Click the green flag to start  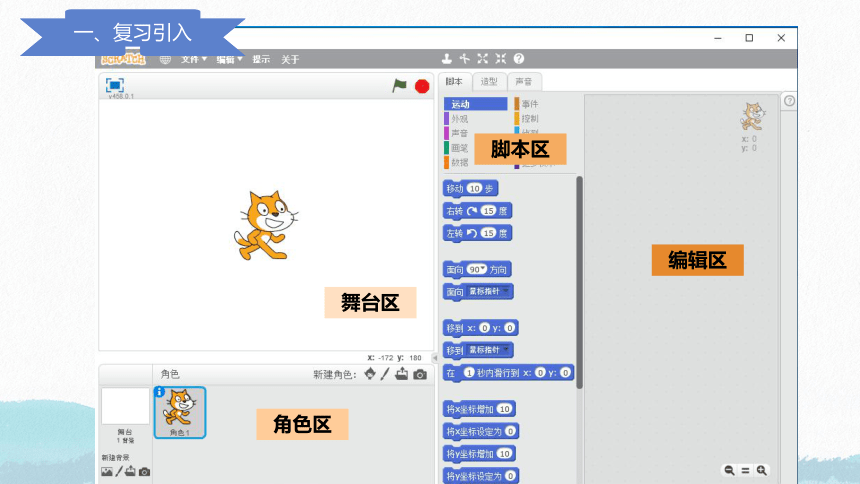pyautogui.click(x=399, y=86)
